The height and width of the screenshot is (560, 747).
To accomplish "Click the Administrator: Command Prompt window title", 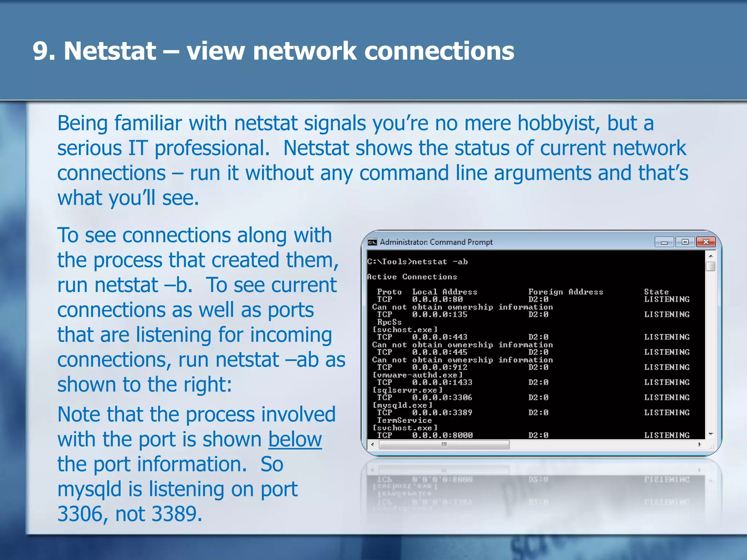I will [436, 242].
